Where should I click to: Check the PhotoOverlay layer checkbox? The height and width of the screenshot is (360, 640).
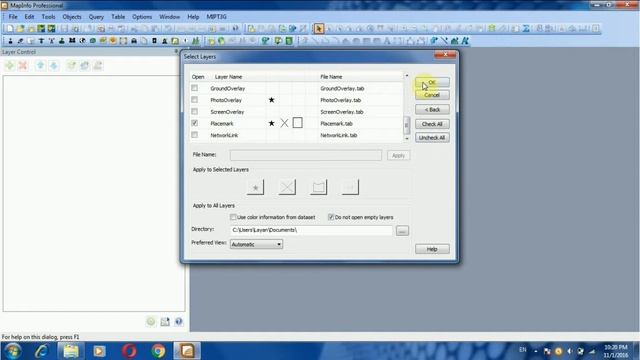pos(194,100)
